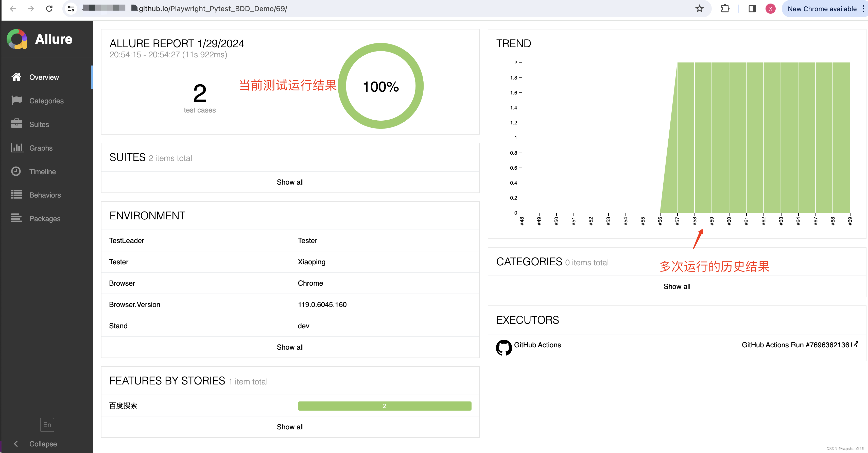Image resolution: width=868 pixels, height=453 pixels.
Task: Open the Chrome extensions puzzle icon
Action: [x=725, y=9]
